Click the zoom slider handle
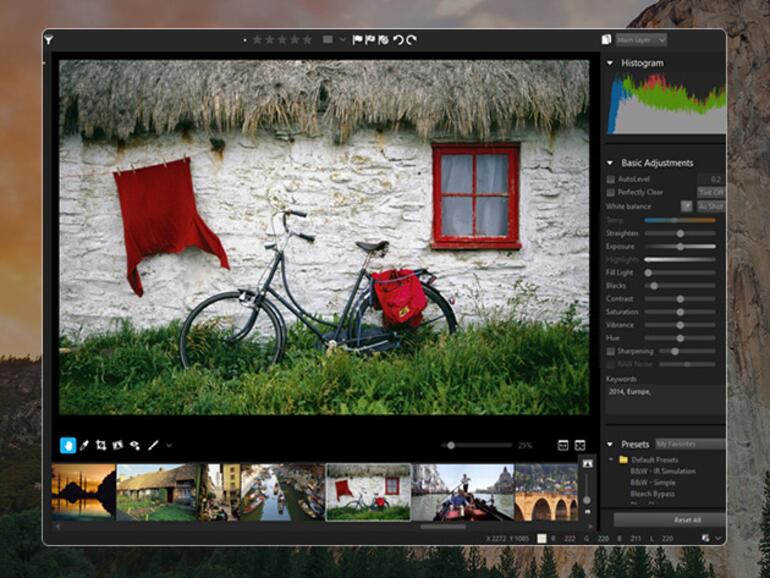Screen dimensions: 770x578 click(x=451, y=445)
